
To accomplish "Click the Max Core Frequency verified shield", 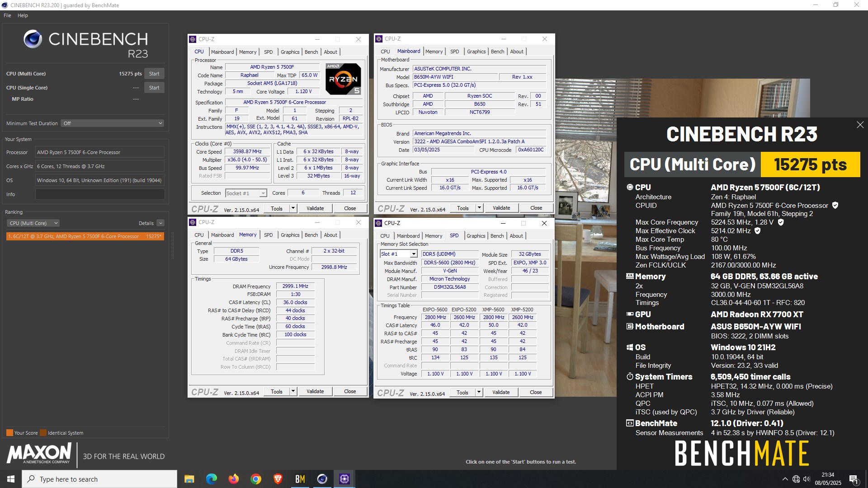I will pos(780,222).
